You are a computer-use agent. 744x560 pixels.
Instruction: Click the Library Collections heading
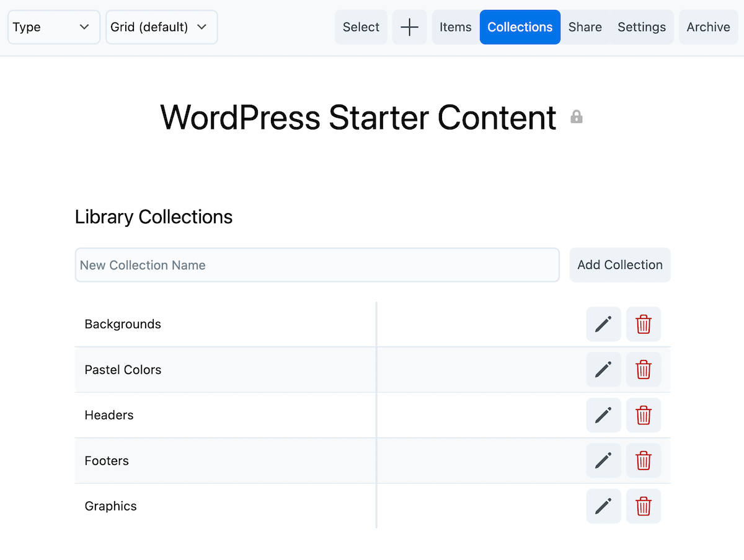154,217
